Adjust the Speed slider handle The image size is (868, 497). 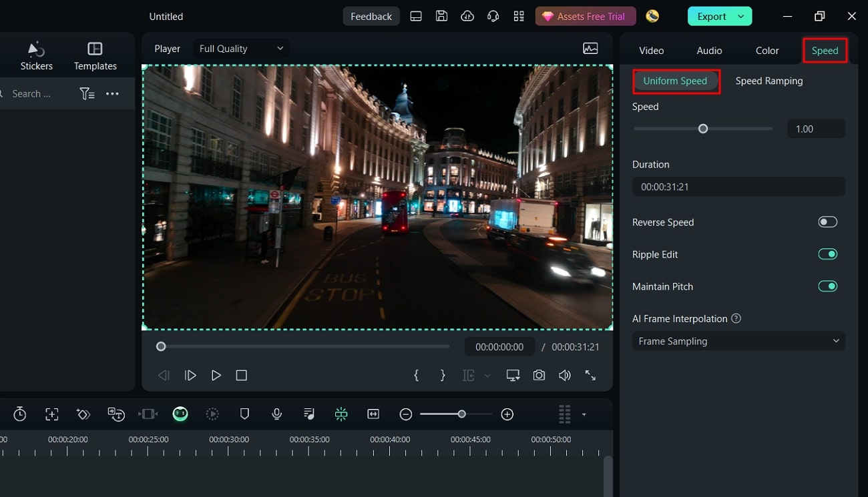coord(703,129)
